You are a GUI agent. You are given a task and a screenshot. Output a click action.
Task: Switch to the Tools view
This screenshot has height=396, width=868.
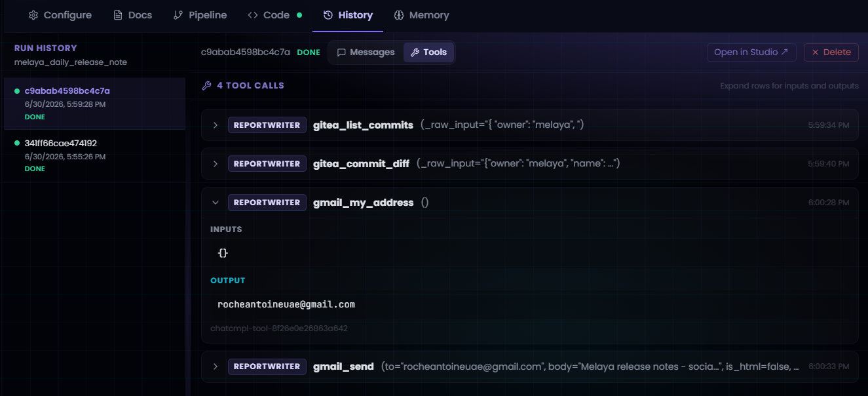(428, 52)
